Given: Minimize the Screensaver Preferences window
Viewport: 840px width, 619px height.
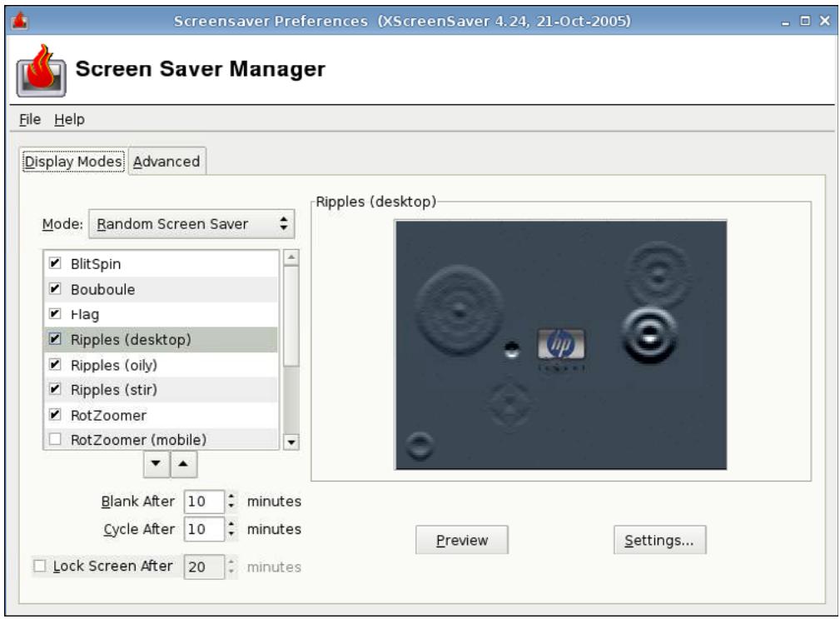Looking at the screenshot, I should pyautogui.click(x=785, y=22).
